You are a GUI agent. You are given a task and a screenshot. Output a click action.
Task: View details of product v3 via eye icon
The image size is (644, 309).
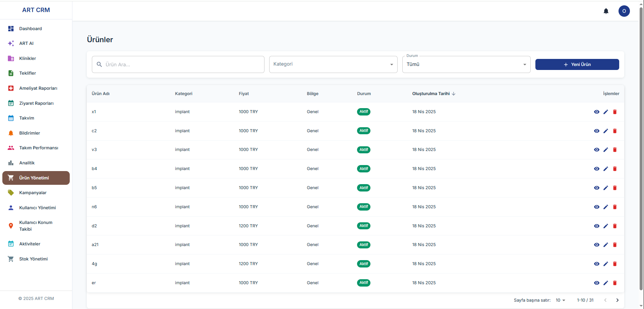tap(596, 150)
